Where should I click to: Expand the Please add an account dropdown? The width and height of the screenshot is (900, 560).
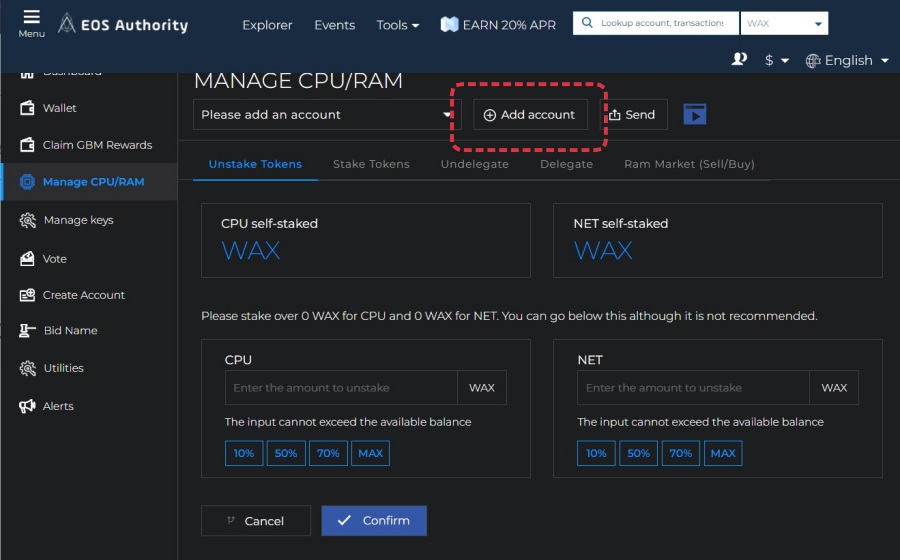point(327,115)
